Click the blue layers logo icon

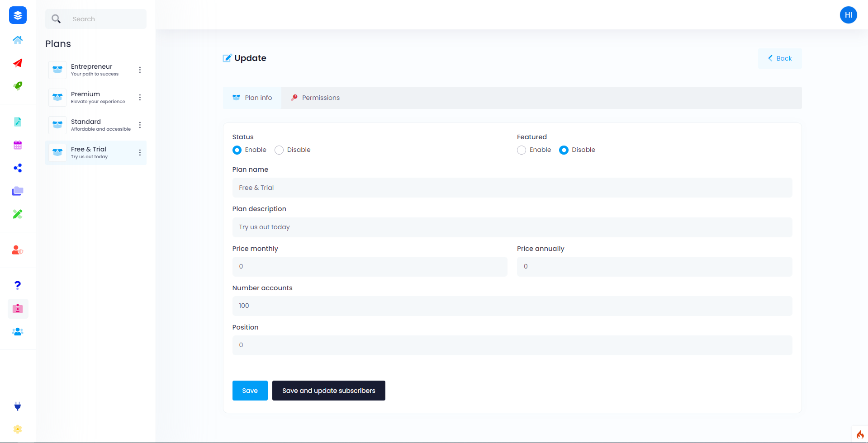coord(18,15)
